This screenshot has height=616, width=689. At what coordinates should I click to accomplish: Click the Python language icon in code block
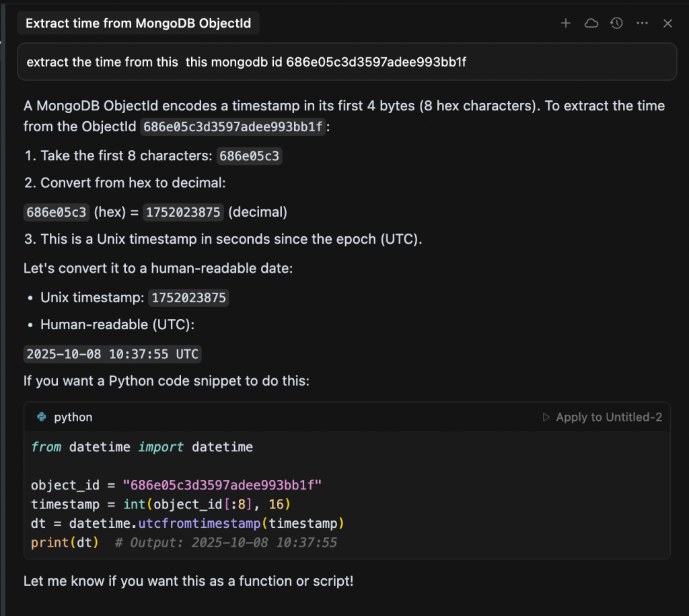[42, 417]
